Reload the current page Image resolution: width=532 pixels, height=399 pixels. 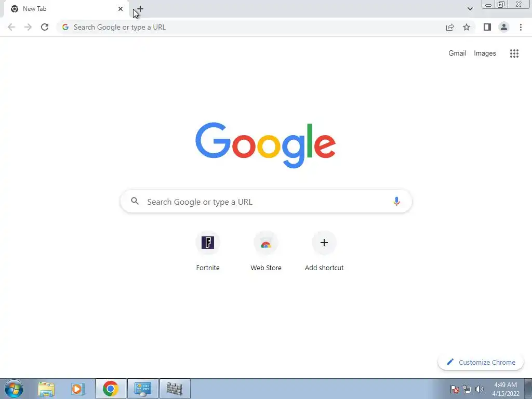[45, 27]
